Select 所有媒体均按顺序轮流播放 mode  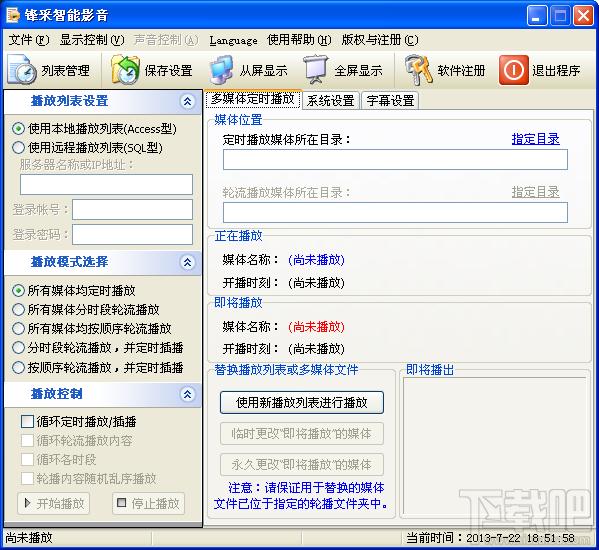click(18, 328)
